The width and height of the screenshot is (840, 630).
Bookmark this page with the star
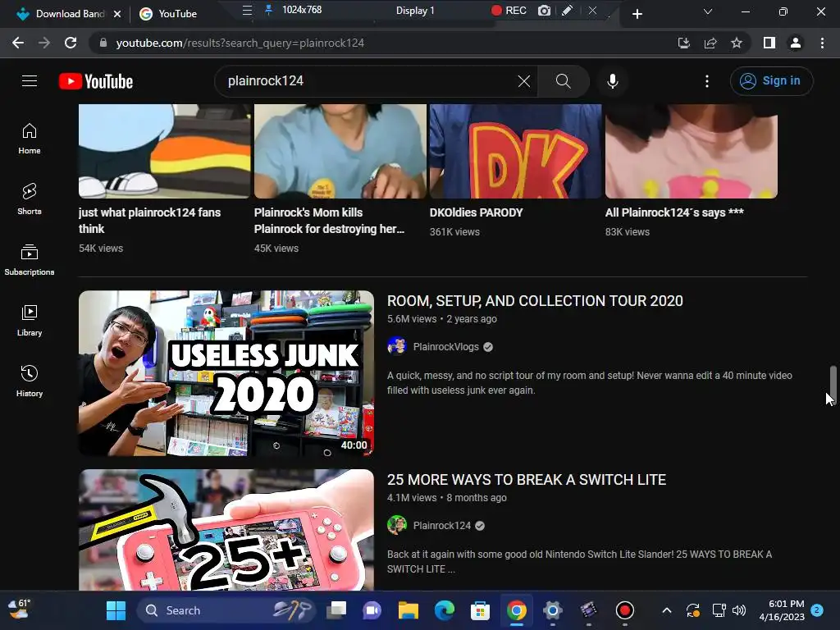737,43
